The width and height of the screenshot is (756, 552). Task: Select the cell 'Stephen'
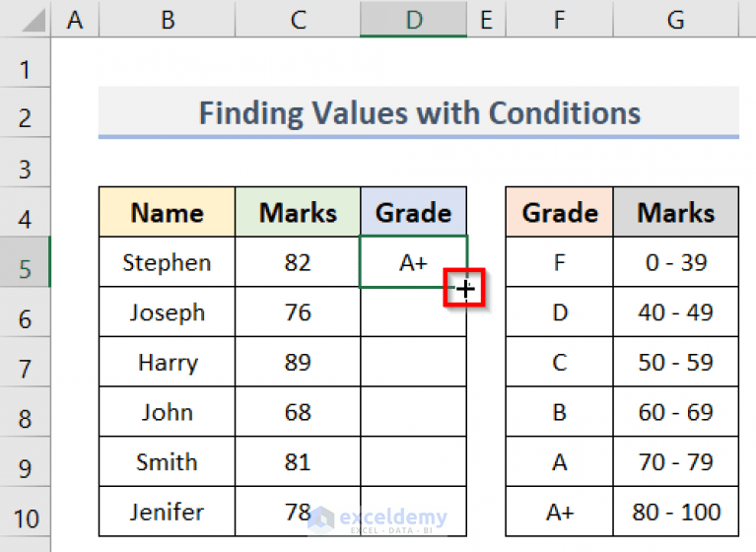(168, 262)
